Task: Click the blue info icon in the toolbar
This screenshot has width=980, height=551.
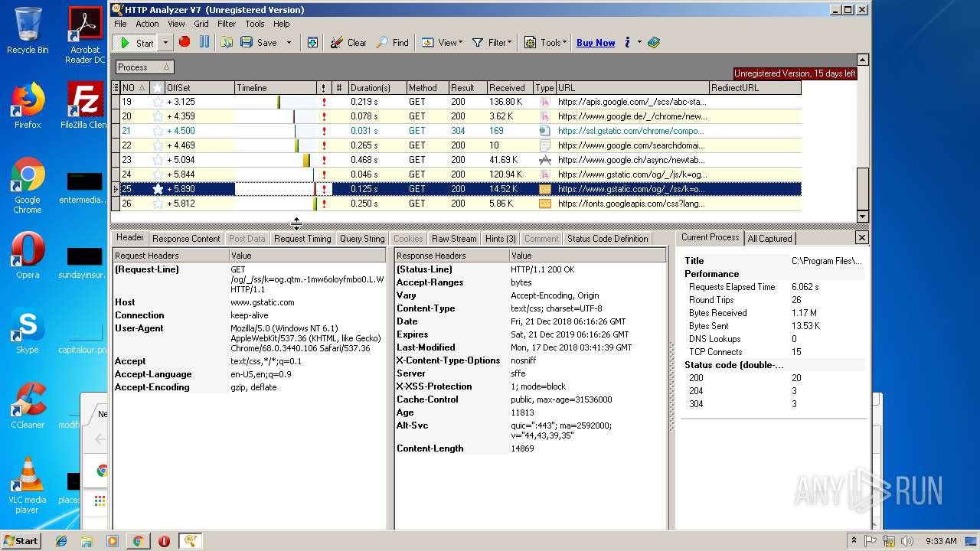Action: [x=627, y=42]
